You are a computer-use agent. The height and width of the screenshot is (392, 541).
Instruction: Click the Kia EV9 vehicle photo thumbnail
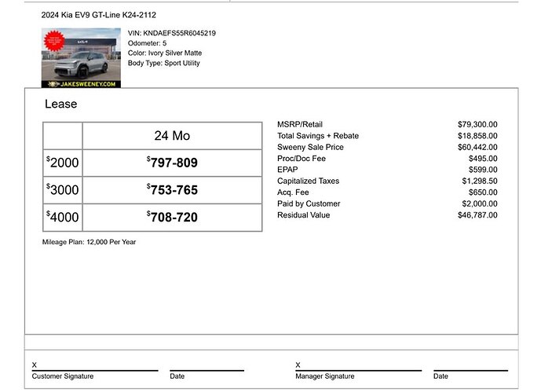coord(81,57)
